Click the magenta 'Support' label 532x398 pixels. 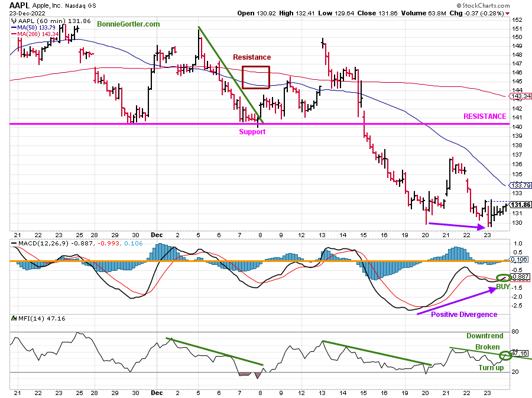click(252, 132)
